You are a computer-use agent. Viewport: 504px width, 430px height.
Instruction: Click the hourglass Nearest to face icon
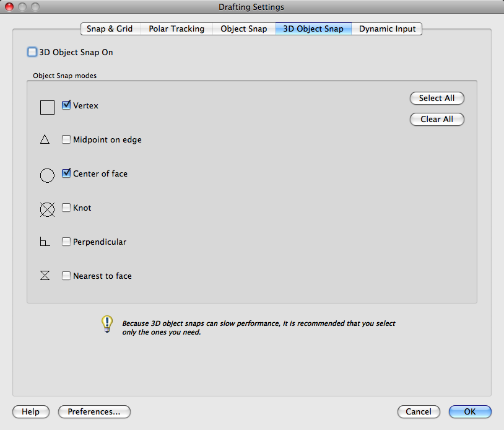pos(45,276)
